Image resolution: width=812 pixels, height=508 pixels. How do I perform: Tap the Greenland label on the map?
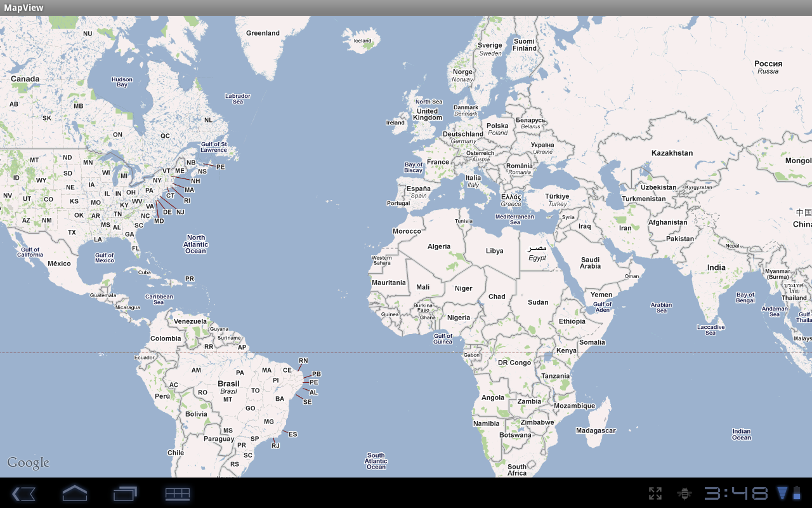click(x=263, y=33)
